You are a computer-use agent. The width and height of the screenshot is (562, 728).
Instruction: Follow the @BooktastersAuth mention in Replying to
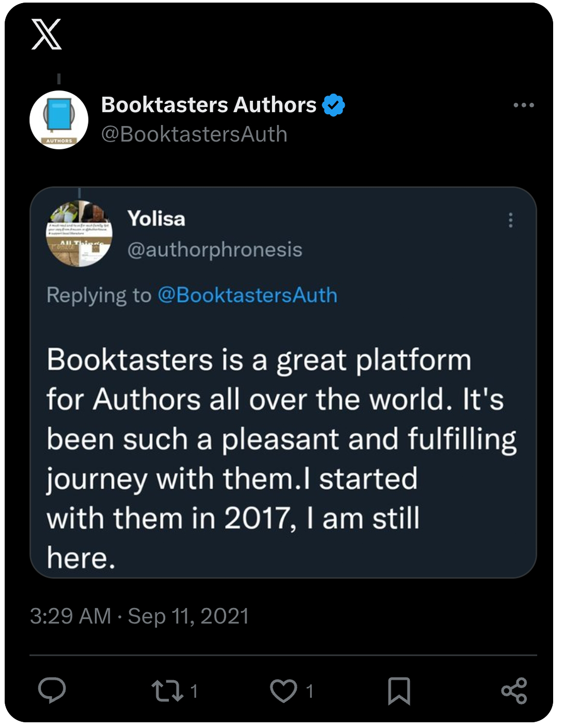point(247,295)
